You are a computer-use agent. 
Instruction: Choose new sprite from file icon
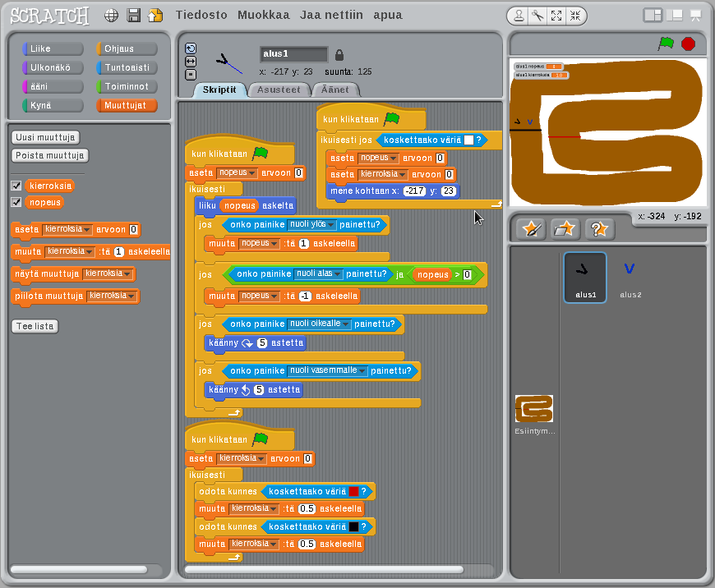pyautogui.click(x=565, y=229)
